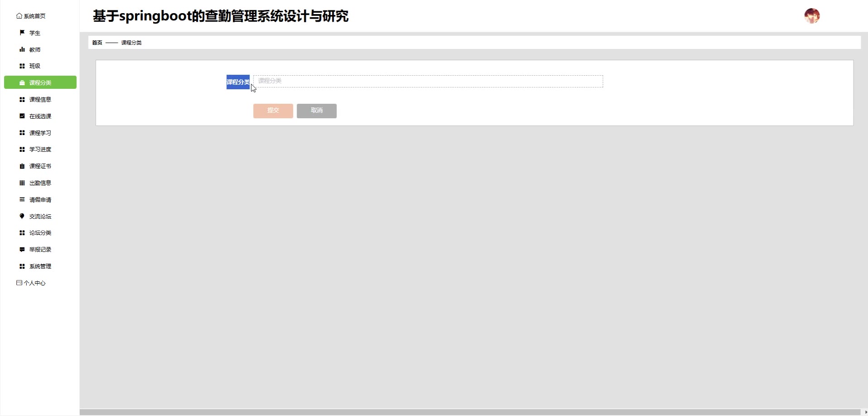Open the user avatar in the header
Viewport: 868px width, 416px height.
click(812, 16)
